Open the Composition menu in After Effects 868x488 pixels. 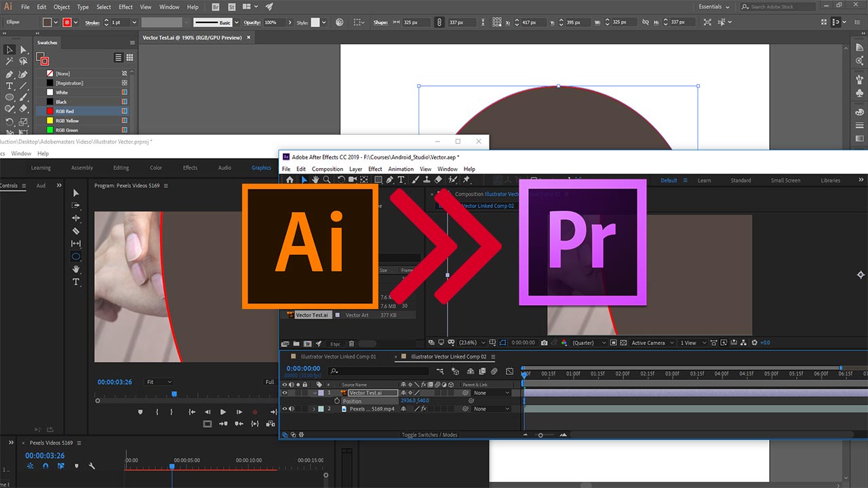[x=327, y=169]
